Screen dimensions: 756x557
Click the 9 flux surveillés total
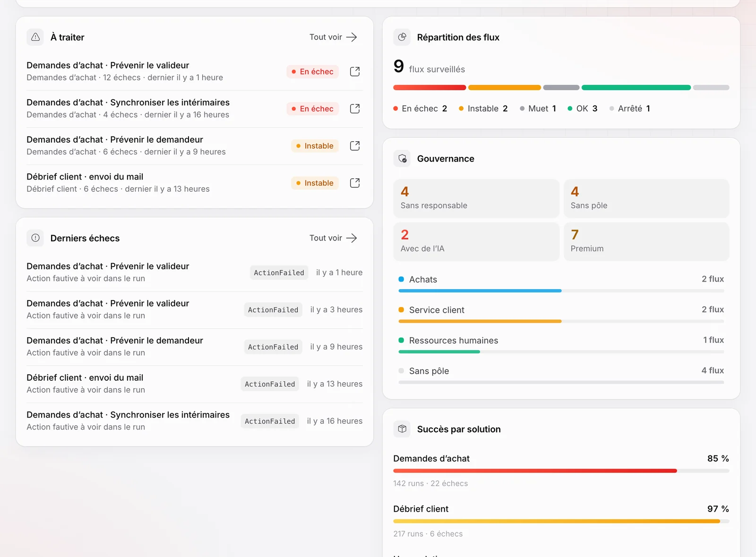coord(429,67)
